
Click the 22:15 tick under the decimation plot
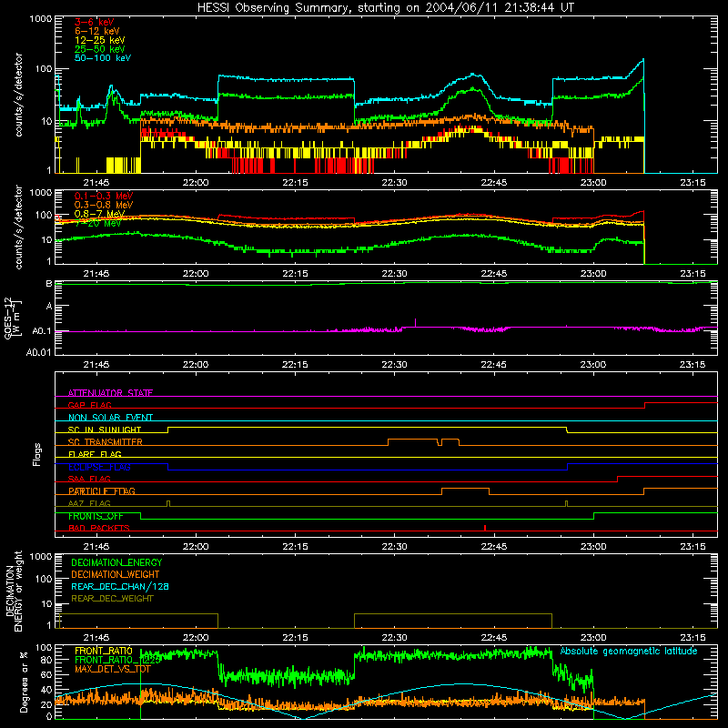click(x=295, y=638)
